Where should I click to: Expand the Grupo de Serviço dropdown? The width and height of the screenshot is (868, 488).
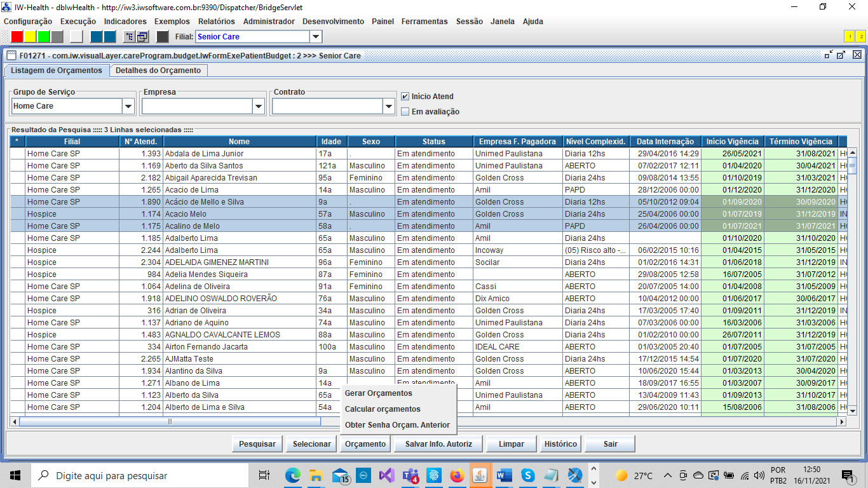pos(128,106)
